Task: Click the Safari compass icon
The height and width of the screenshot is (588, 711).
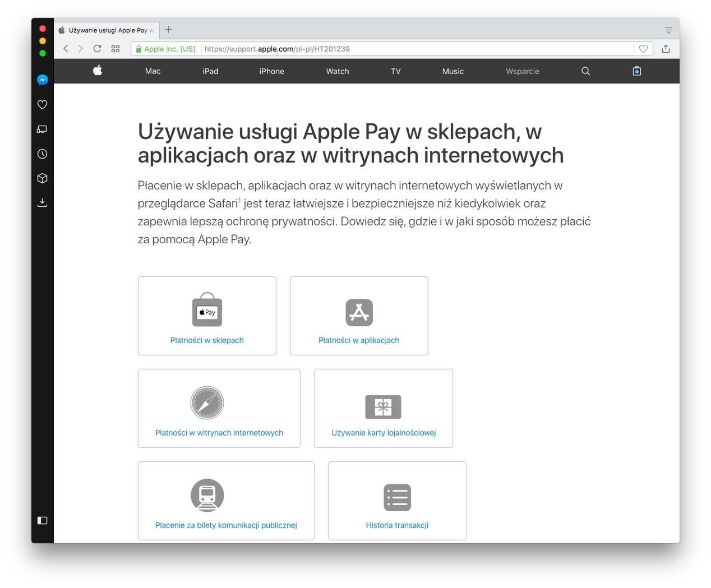Action: pyautogui.click(x=207, y=403)
